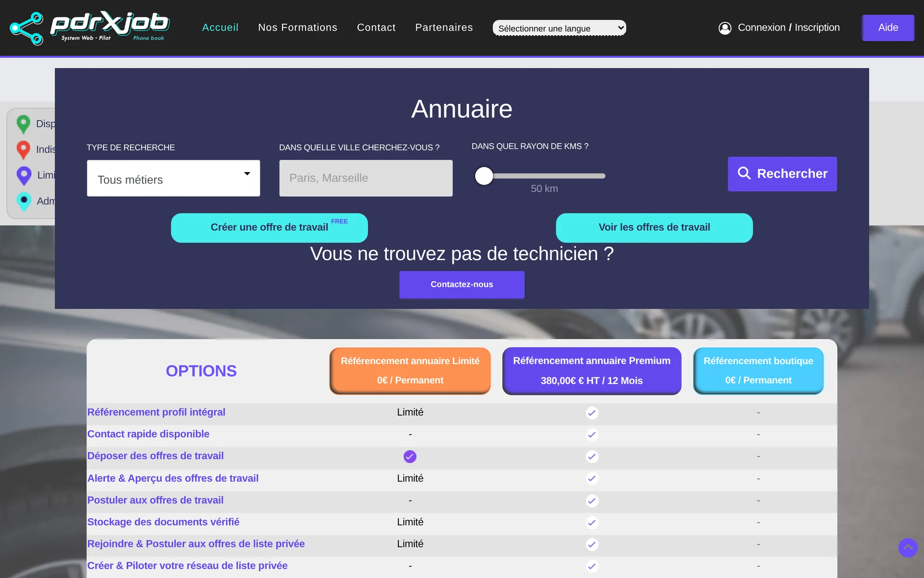Click Premium checkmark for Postuler aux offres row
The height and width of the screenshot is (578, 924).
pyautogui.click(x=592, y=500)
